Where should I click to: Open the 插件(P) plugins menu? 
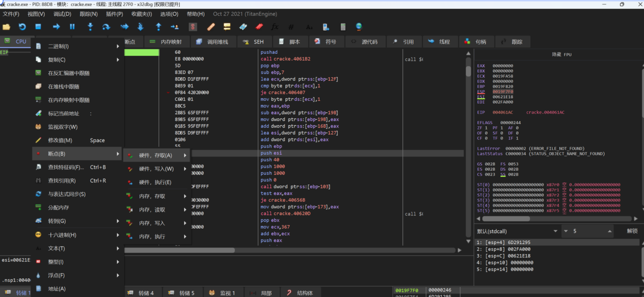[115, 14]
